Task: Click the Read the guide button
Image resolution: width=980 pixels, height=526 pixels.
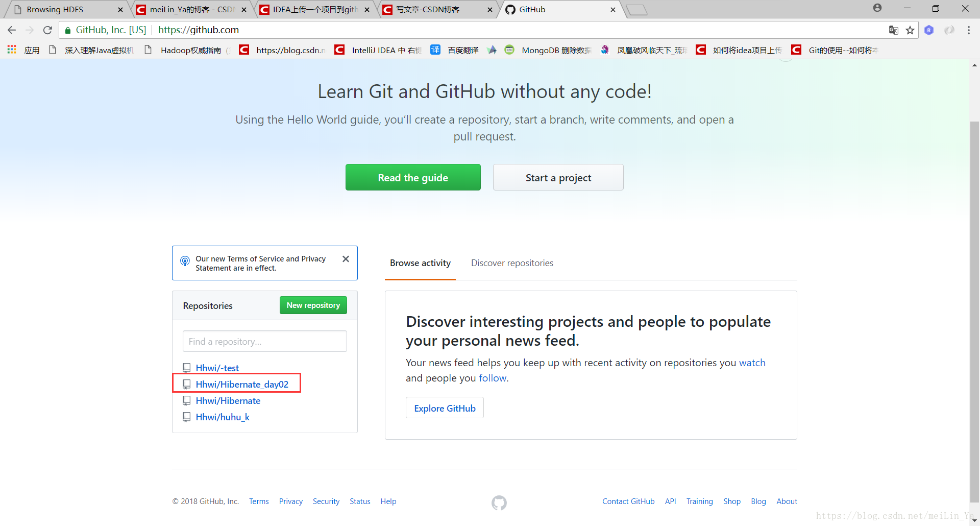Action: point(413,177)
